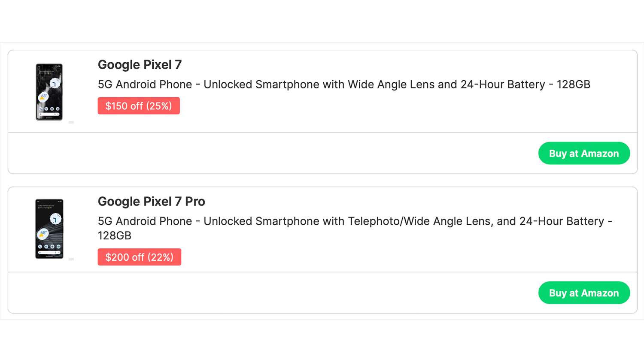This screenshot has height=362, width=644.
Task: Open the "Google Pixel 7 Pro" product title
Action: click(x=151, y=202)
